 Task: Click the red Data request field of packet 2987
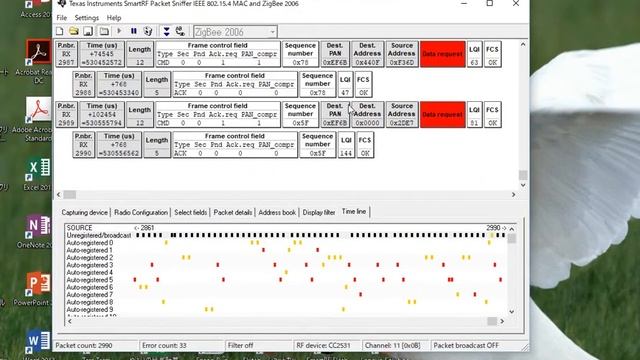tap(442, 54)
